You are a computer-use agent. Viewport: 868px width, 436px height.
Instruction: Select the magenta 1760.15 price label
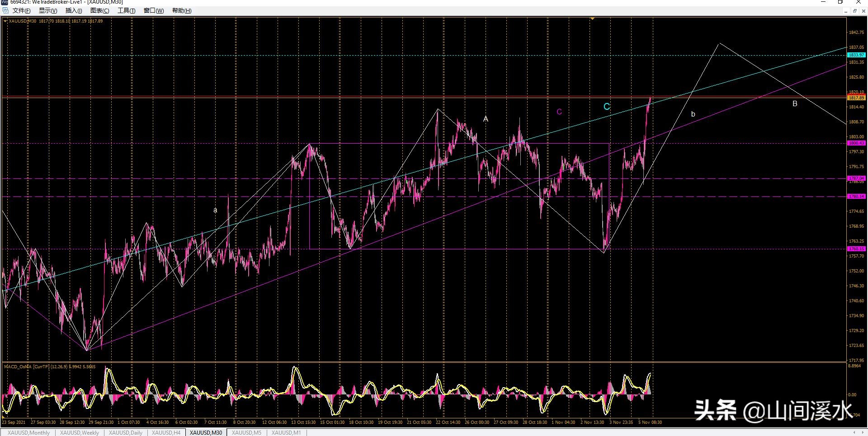[856, 249]
